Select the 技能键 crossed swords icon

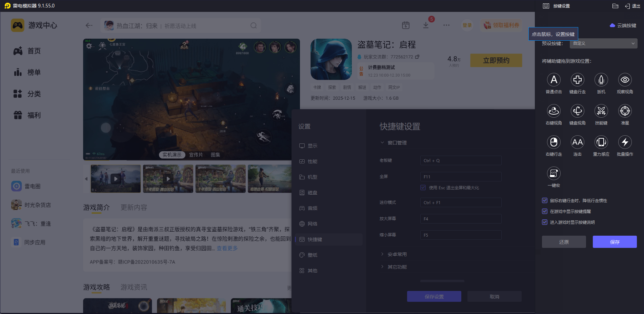[601, 111]
